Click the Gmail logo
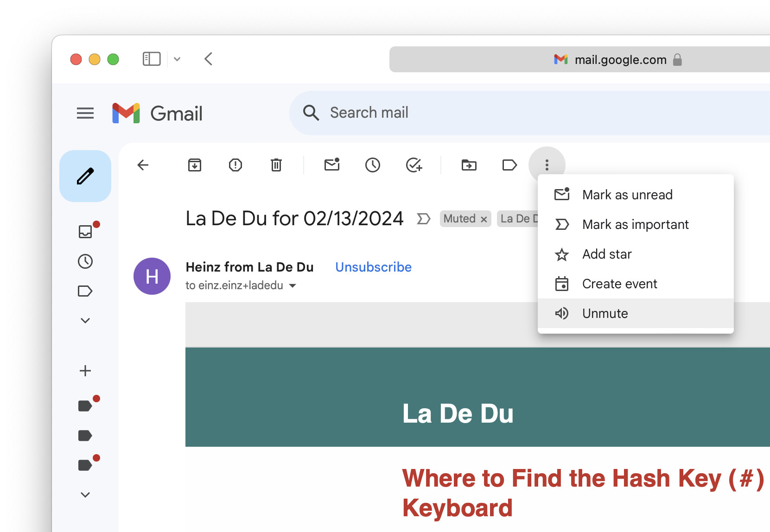 tap(157, 113)
